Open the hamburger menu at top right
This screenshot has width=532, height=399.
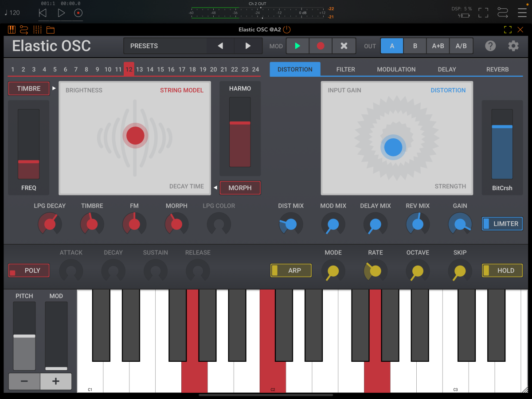pyautogui.click(x=522, y=12)
